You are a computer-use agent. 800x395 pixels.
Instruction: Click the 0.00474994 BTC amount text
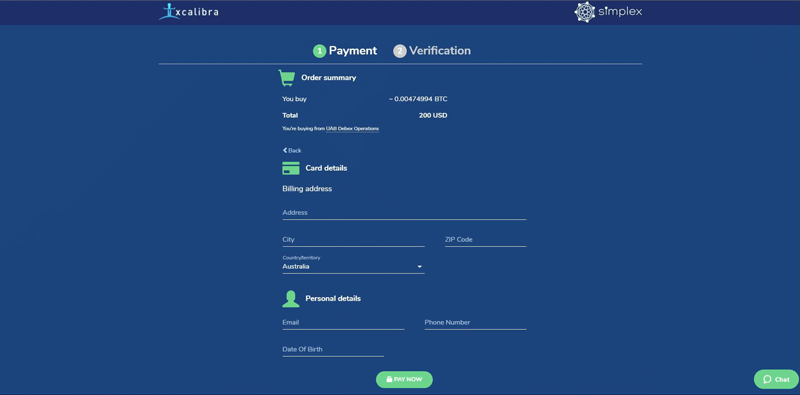(418, 99)
